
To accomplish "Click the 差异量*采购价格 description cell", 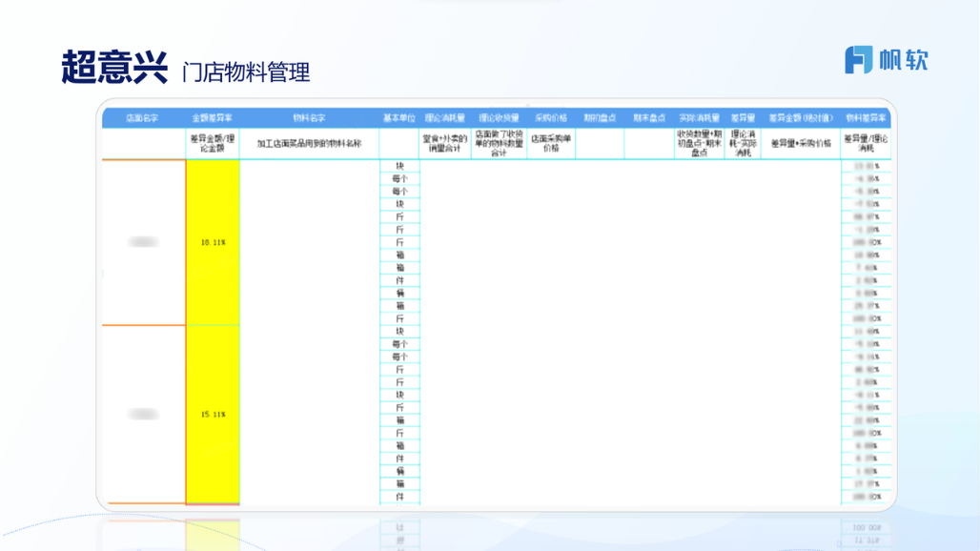I will (801, 144).
